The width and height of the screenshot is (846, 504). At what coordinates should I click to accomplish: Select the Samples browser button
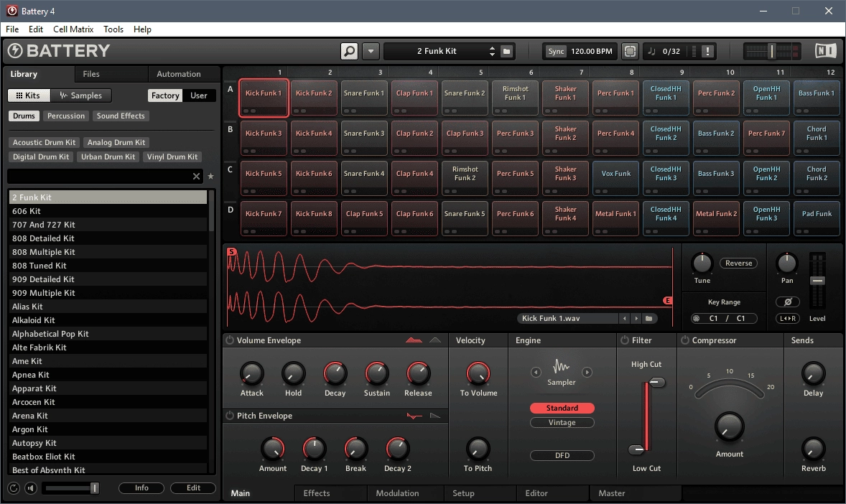coord(81,95)
